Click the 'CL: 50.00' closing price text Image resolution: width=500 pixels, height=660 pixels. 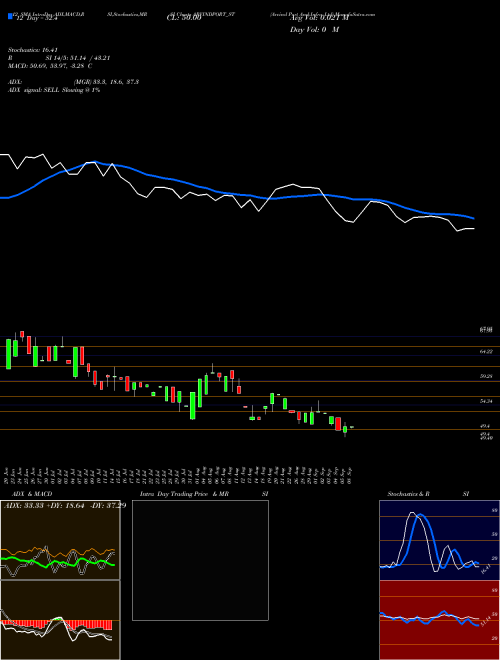[184, 19]
